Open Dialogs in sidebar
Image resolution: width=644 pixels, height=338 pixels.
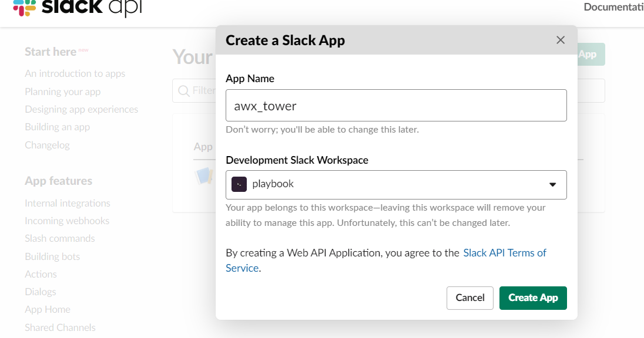point(40,292)
